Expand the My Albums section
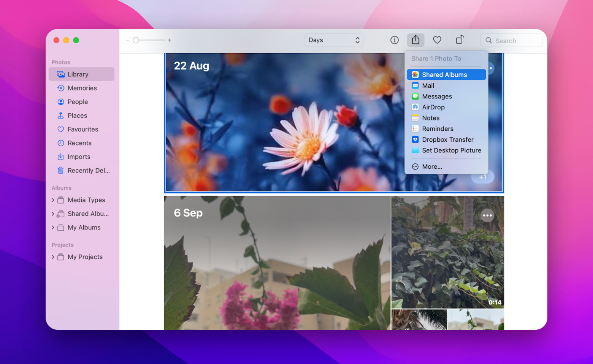 point(53,227)
